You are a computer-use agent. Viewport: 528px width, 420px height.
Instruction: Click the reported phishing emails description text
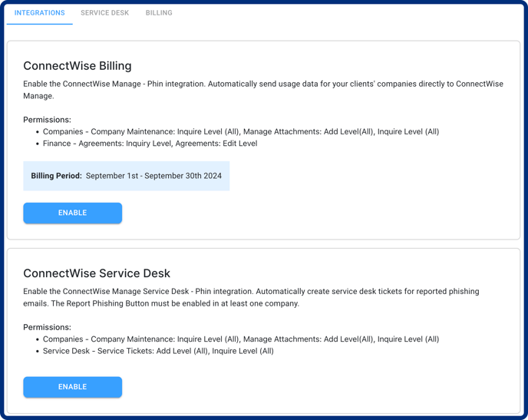click(251, 297)
